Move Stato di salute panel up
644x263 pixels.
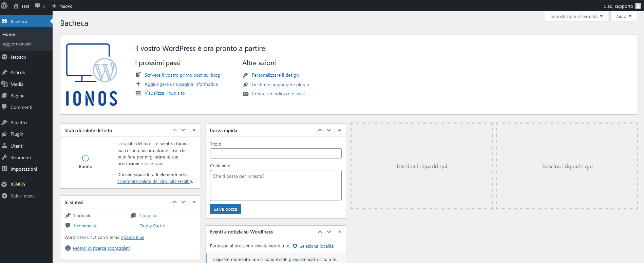point(174,130)
